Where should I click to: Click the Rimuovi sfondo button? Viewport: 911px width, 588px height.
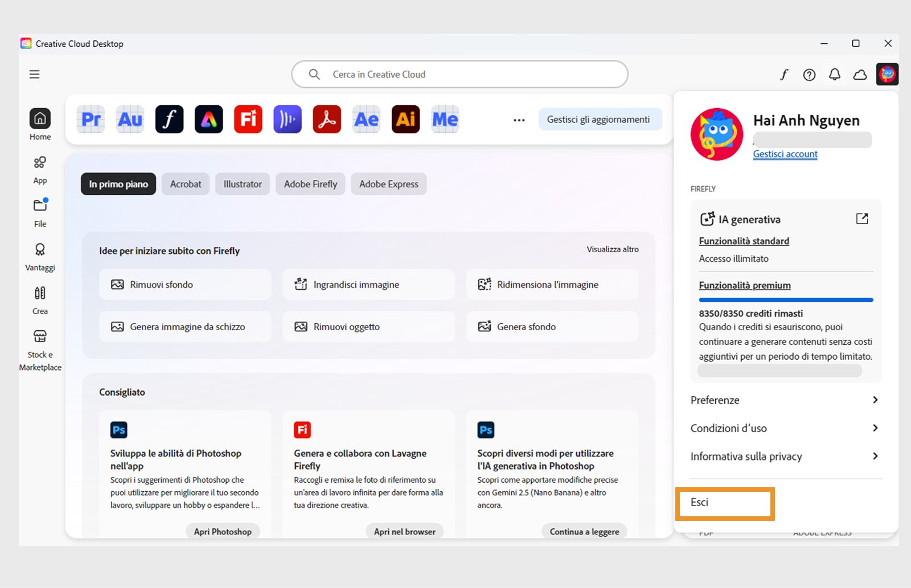coord(185,285)
